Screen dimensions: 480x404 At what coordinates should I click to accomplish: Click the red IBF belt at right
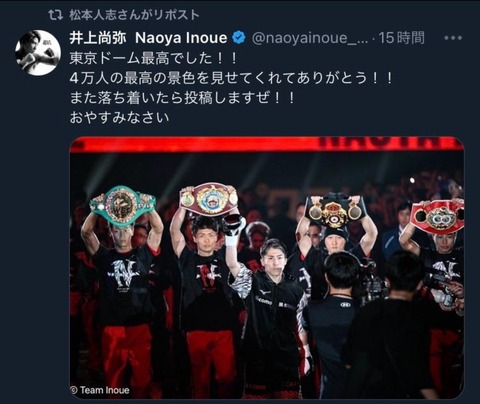(438, 217)
